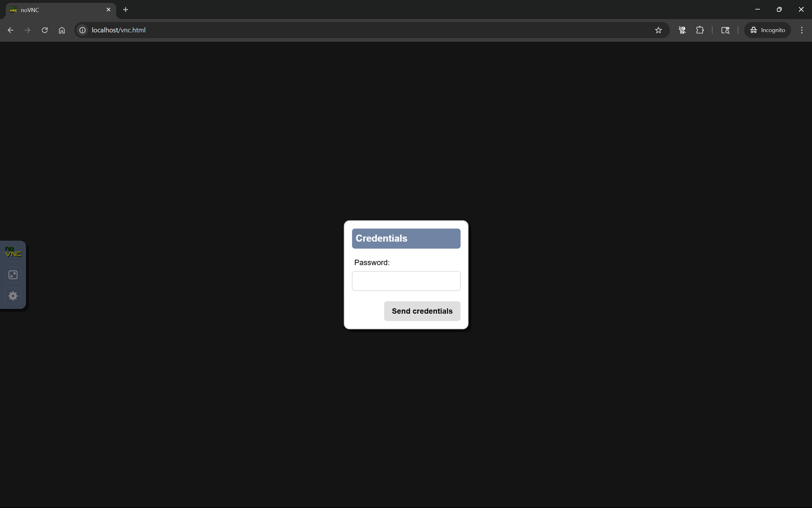This screenshot has width=812, height=508.
Task: Reload the current page
Action: pyautogui.click(x=45, y=30)
